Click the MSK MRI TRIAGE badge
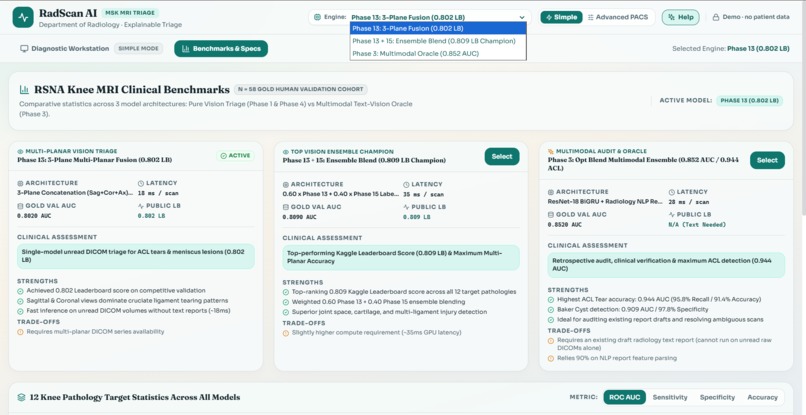The height and width of the screenshot is (415, 806). (130, 13)
